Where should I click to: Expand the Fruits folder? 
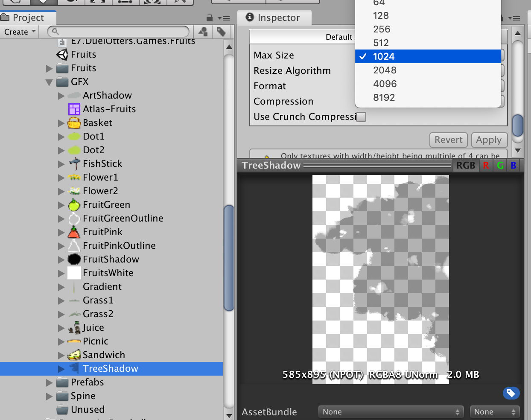[49, 68]
